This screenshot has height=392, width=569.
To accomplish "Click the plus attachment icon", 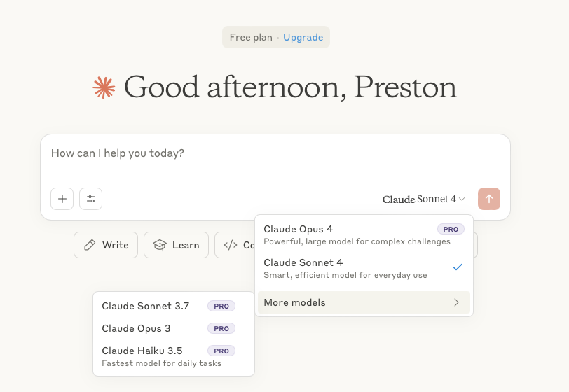I will (62, 199).
